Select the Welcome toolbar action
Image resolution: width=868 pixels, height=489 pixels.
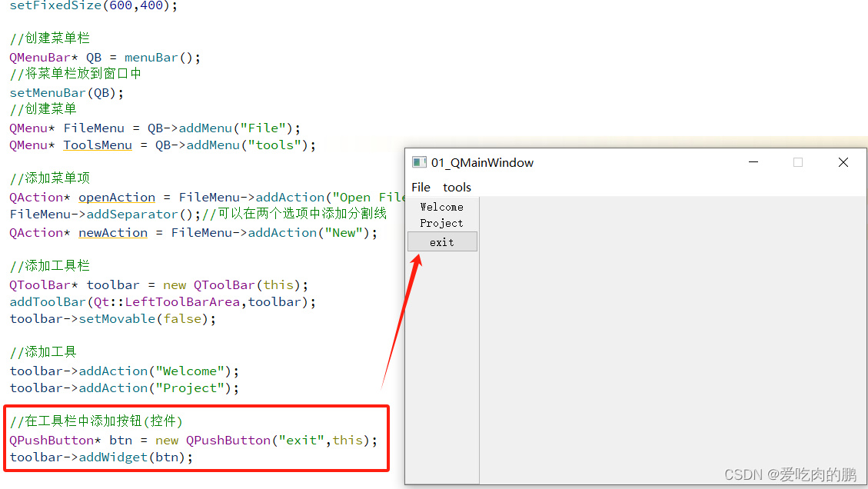pyautogui.click(x=442, y=207)
